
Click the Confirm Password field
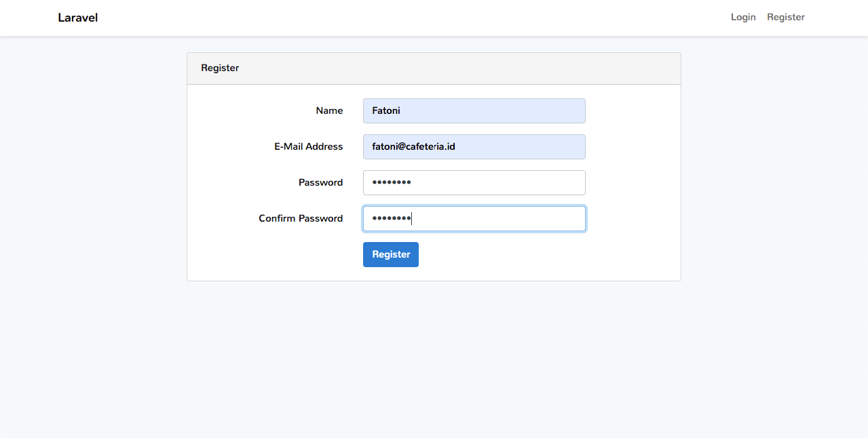point(474,218)
